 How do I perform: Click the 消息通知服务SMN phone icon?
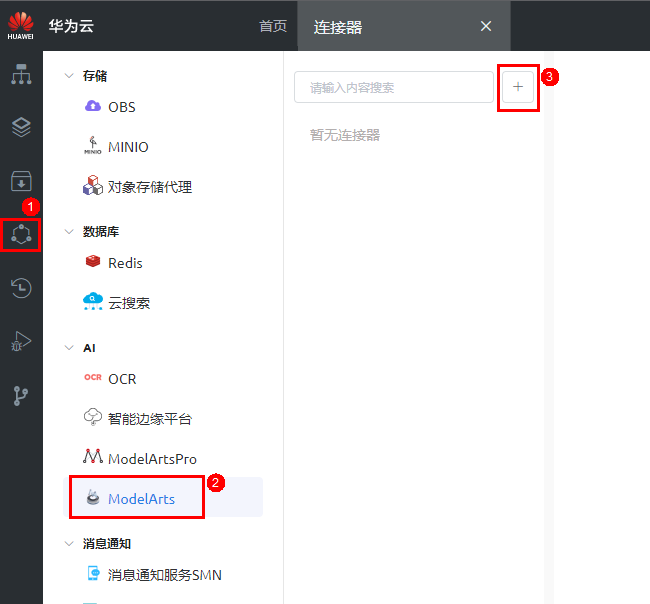click(x=94, y=573)
